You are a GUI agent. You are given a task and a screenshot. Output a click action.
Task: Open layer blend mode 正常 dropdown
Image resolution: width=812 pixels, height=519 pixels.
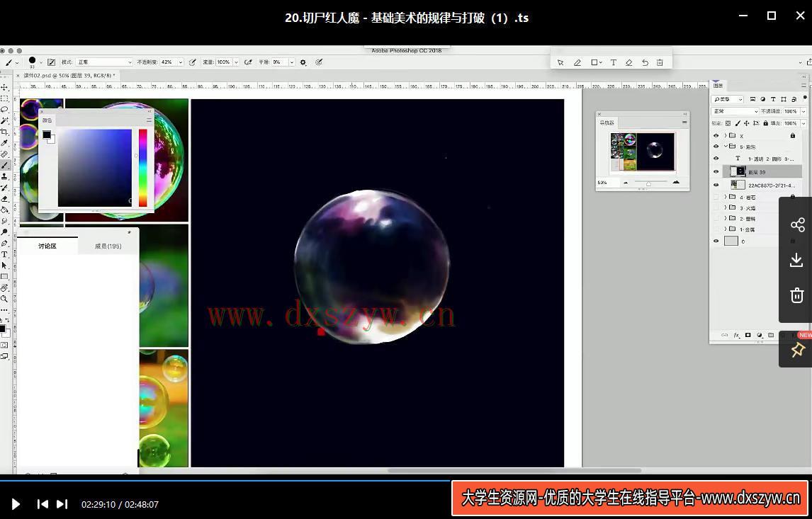736,111
